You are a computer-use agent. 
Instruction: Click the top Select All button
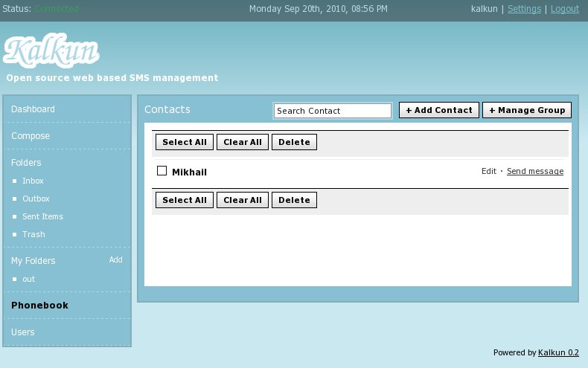click(185, 142)
